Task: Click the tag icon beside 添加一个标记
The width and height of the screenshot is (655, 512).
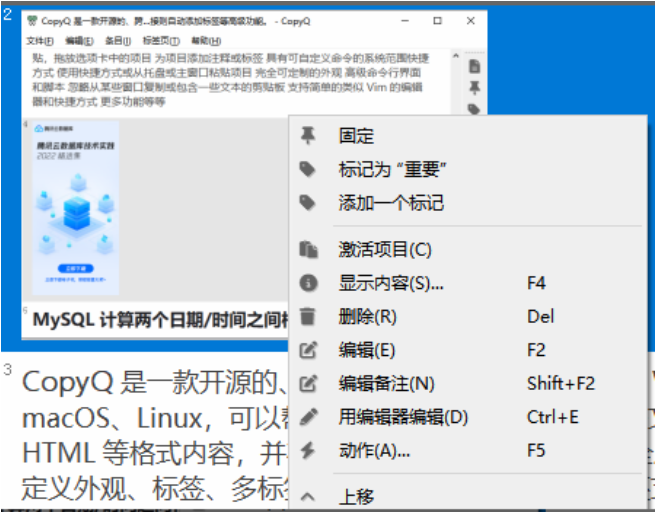Action: click(308, 203)
